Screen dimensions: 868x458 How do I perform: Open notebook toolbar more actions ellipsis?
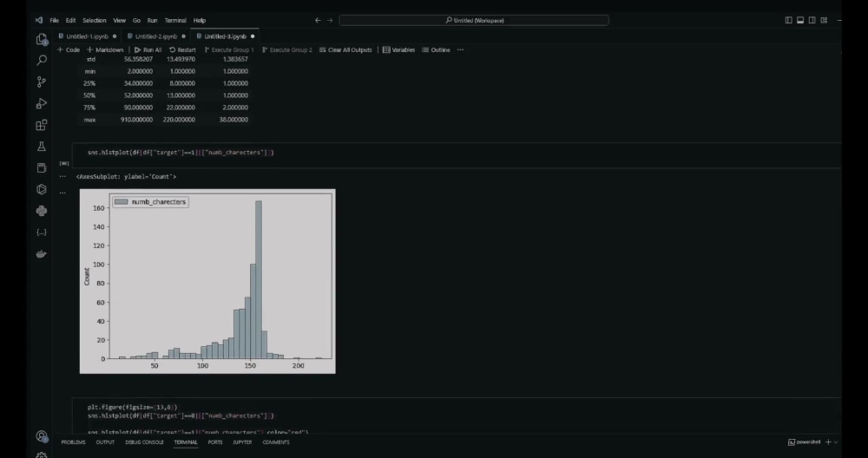click(x=460, y=49)
